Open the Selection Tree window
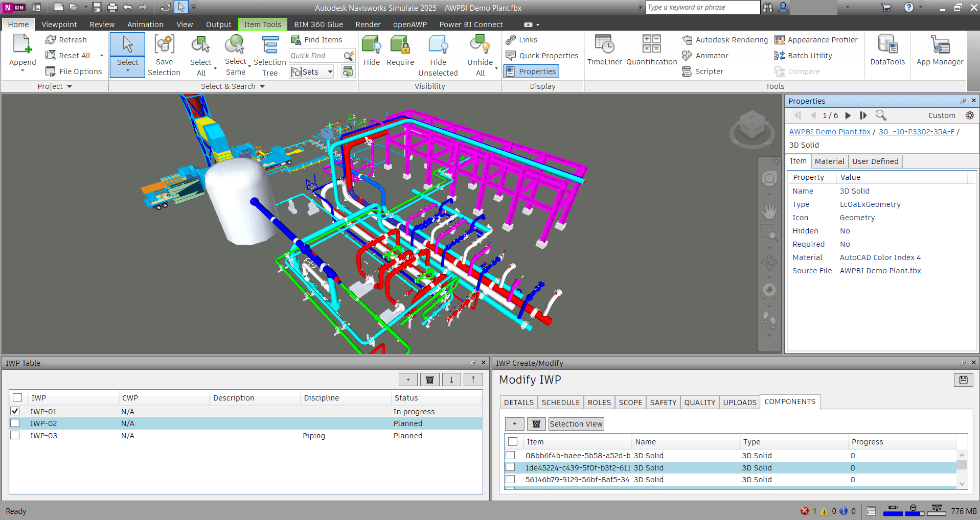Viewport: 980px width, 520px height. point(270,56)
